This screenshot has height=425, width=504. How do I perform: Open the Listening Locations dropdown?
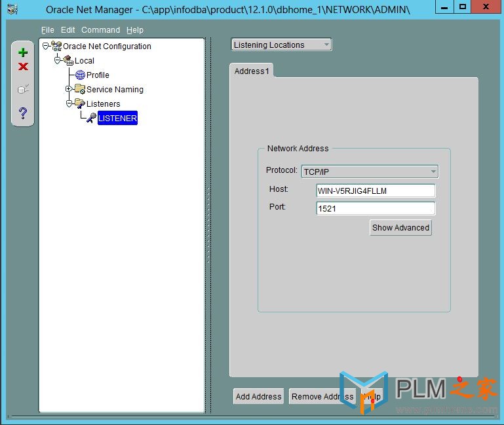(x=281, y=45)
